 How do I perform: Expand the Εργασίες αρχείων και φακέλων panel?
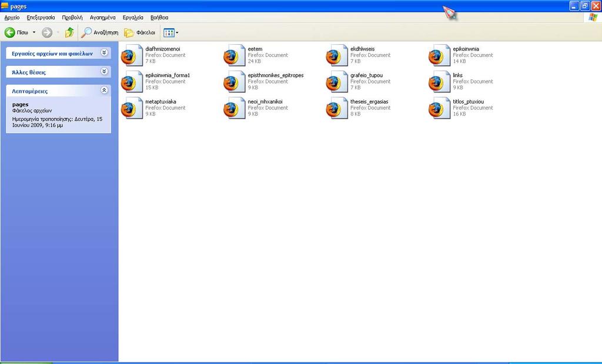tap(104, 53)
